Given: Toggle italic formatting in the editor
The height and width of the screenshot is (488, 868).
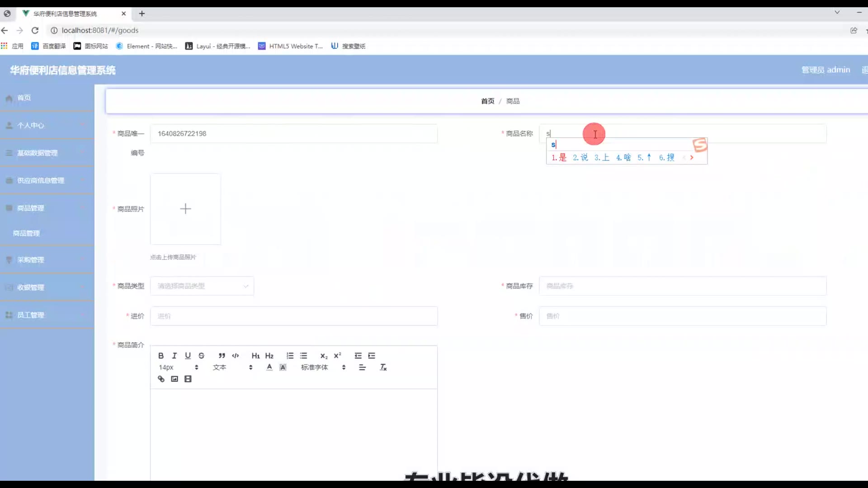Looking at the screenshot, I should [x=175, y=356].
